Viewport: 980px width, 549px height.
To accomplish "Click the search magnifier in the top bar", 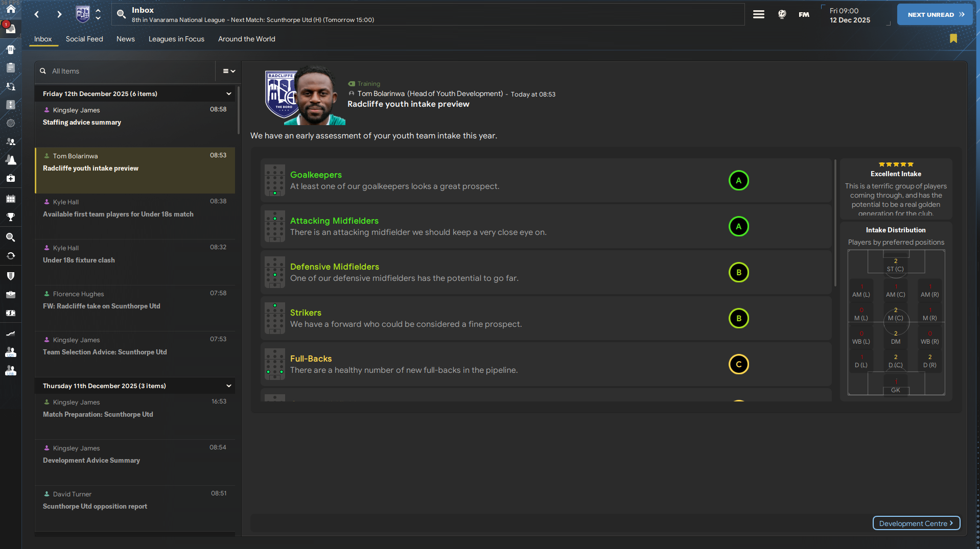I will coord(121,14).
